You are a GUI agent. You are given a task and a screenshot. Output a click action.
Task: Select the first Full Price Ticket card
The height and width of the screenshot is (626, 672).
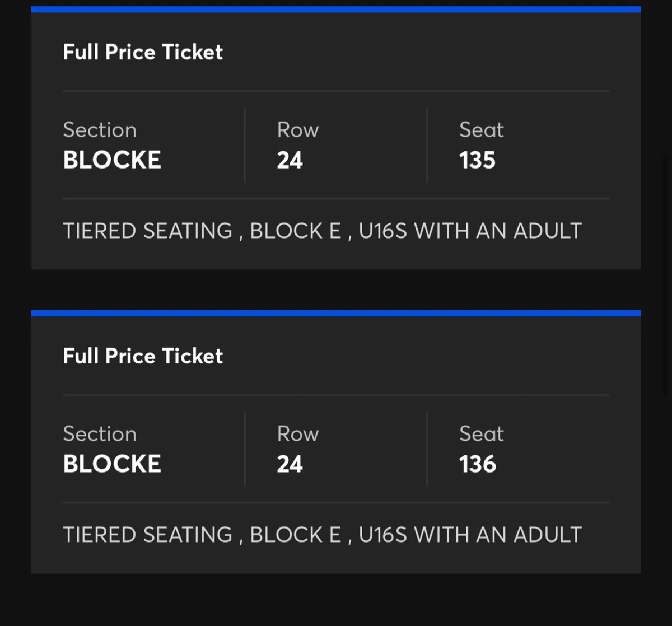click(336, 140)
